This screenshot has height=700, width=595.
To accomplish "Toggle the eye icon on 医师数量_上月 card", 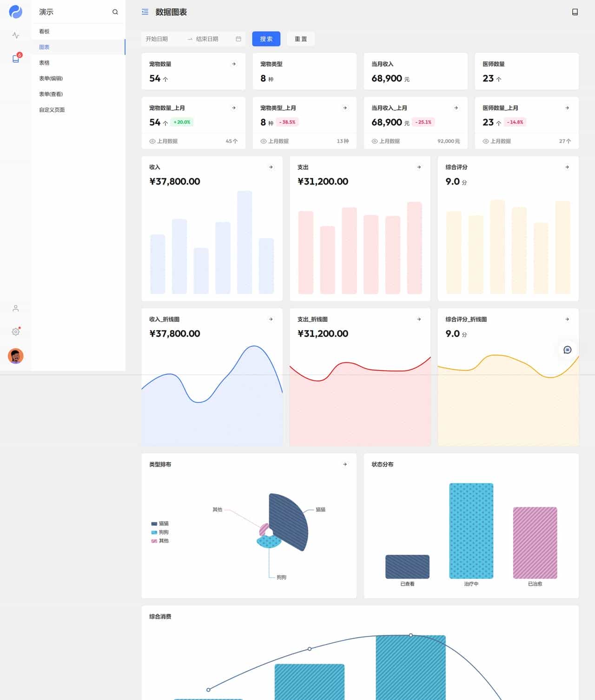I will pos(485,141).
